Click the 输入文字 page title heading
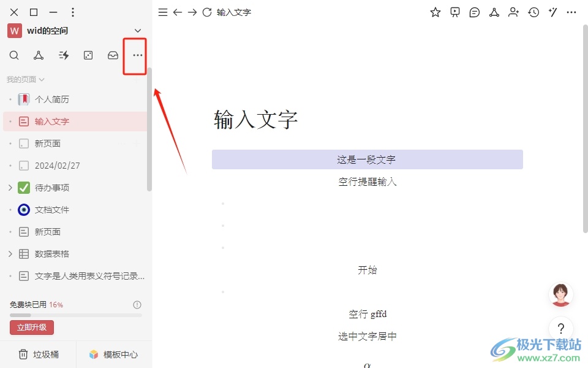588x368 pixels. point(256,120)
